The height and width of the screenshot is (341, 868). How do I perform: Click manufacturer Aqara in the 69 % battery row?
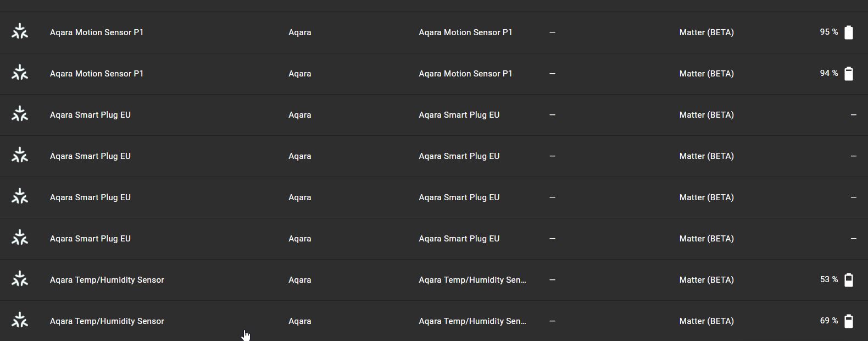300,321
